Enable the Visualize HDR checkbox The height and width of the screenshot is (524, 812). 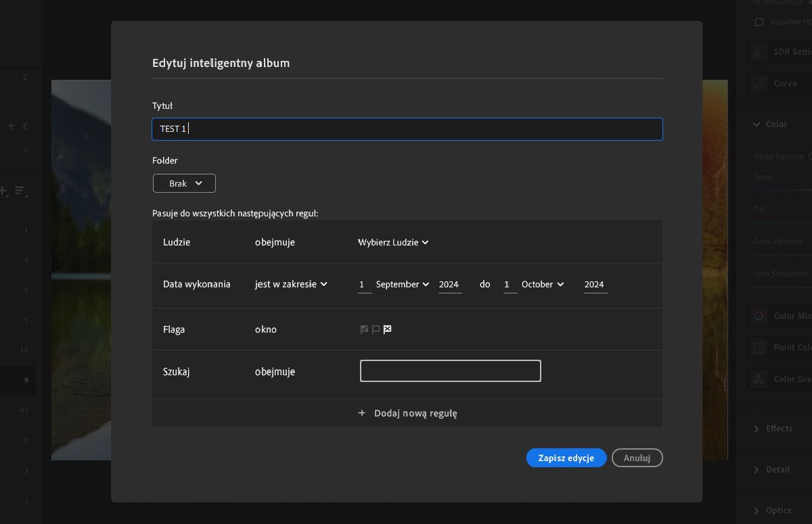click(759, 22)
